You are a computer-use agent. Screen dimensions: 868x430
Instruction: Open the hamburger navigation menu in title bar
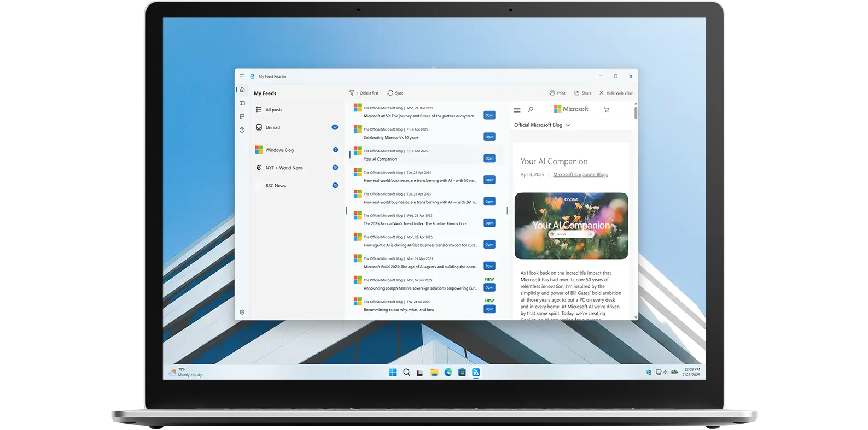click(x=242, y=76)
